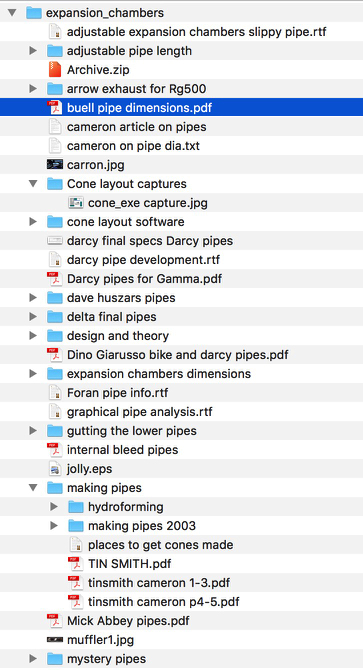This screenshot has width=363, height=670.
Task: Expand the hydroforming subfolder
Action: (x=54, y=507)
